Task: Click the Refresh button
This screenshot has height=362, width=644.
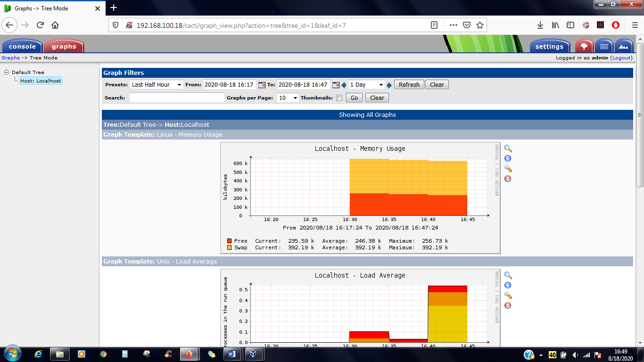Action: 409,85
